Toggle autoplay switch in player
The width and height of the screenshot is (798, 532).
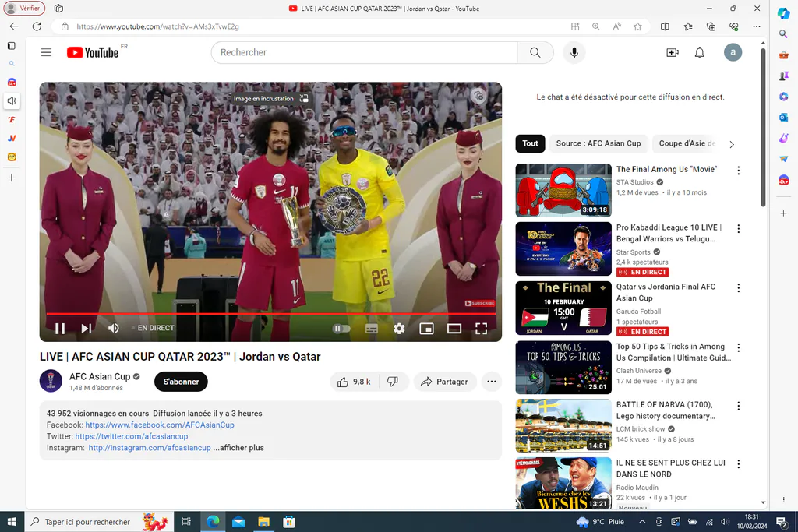341,329
